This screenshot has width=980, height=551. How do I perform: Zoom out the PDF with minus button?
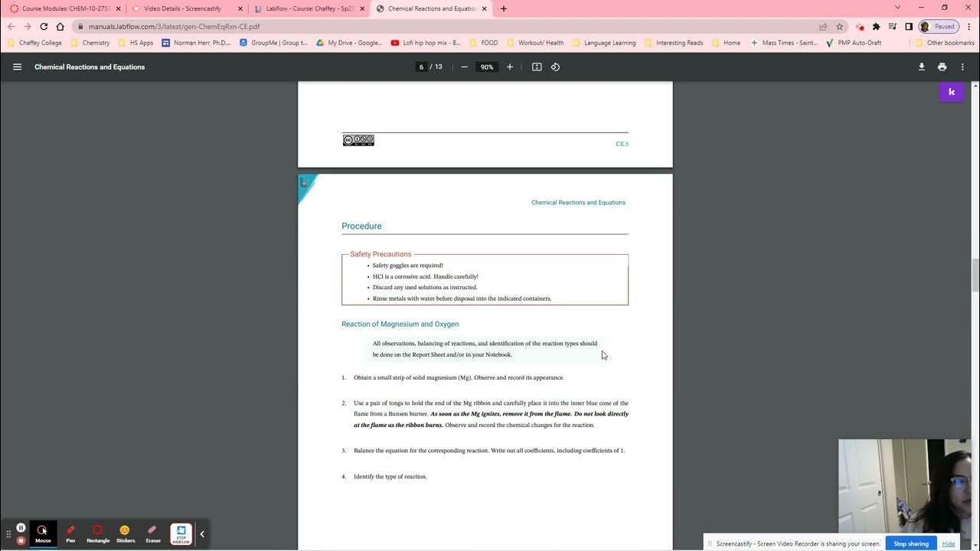tap(464, 67)
